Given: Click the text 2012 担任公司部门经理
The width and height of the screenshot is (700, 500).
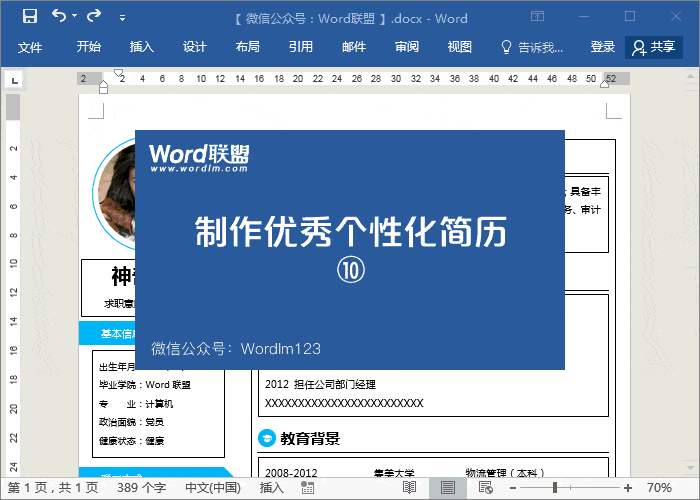Looking at the screenshot, I should click(x=320, y=384).
